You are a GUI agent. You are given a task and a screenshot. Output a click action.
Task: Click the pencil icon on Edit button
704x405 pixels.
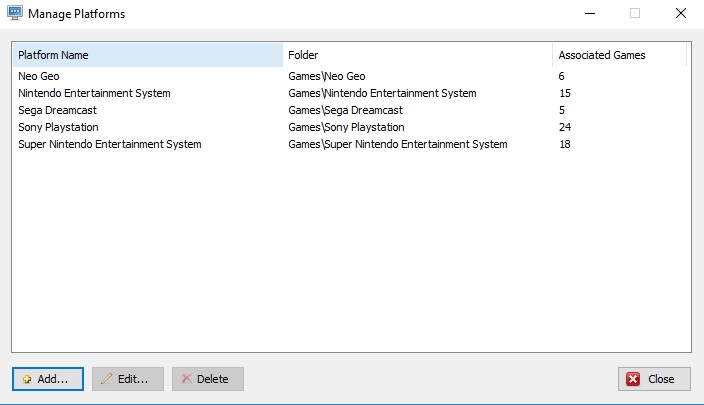(x=107, y=379)
